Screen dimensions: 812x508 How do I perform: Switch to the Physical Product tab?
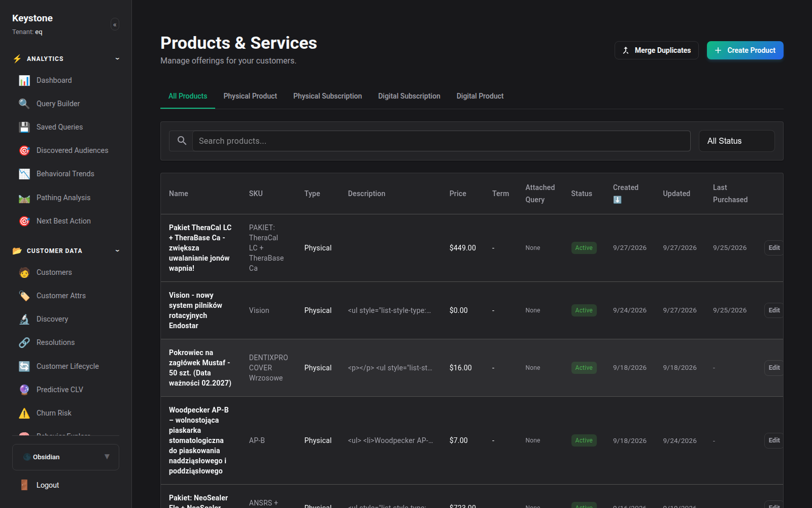coord(250,96)
